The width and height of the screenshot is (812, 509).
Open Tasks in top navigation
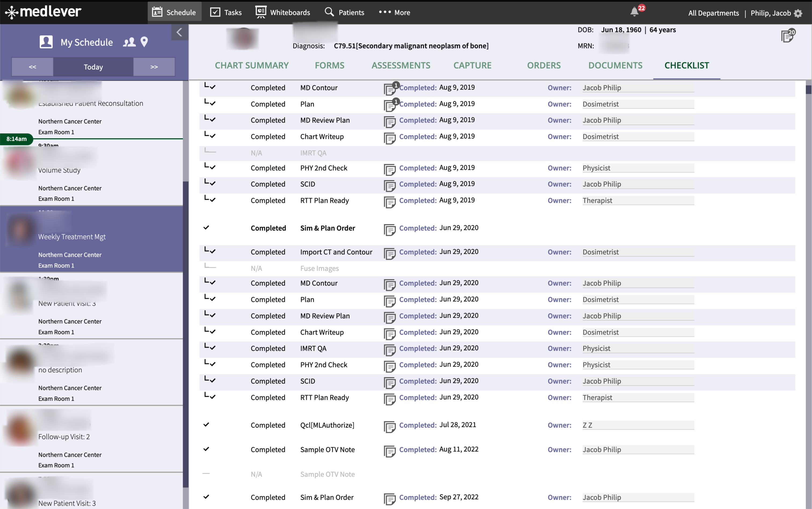click(x=226, y=12)
